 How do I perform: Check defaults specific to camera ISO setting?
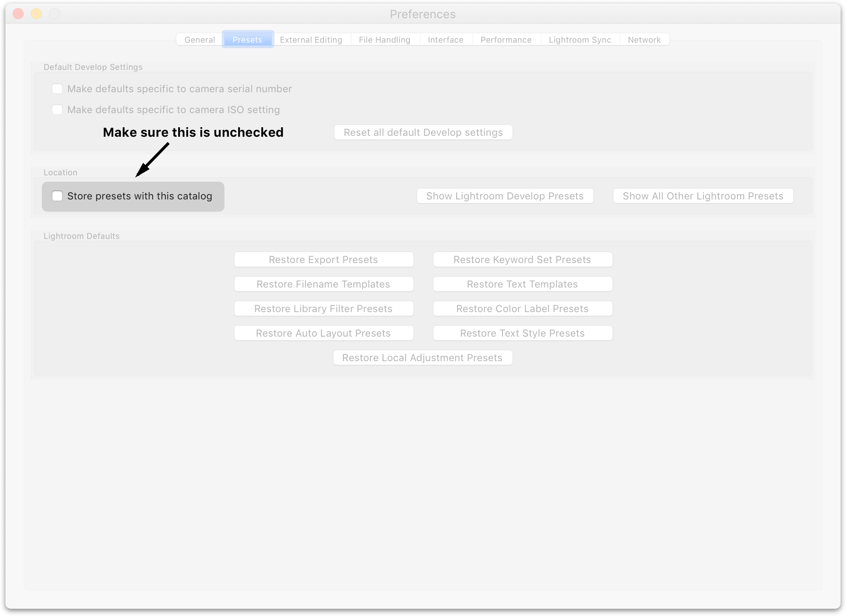[x=57, y=110]
